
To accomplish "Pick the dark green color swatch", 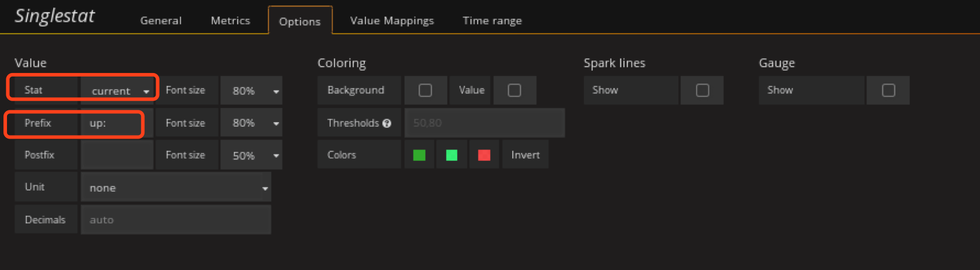I will click(419, 155).
